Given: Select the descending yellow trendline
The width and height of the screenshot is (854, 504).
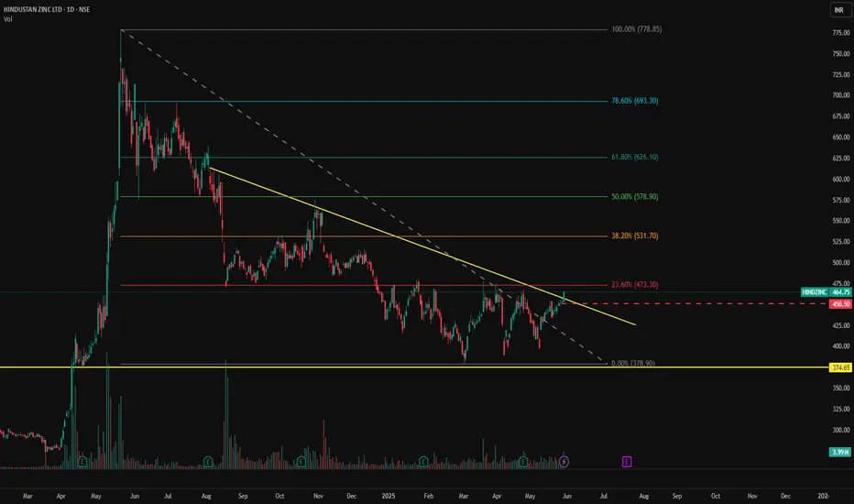Looking at the screenshot, I should [422, 247].
